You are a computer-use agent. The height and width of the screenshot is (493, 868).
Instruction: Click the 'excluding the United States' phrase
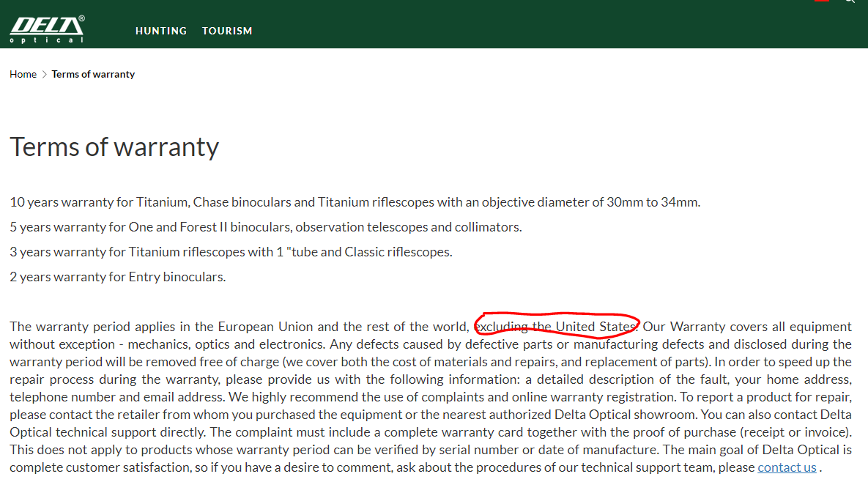click(556, 327)
